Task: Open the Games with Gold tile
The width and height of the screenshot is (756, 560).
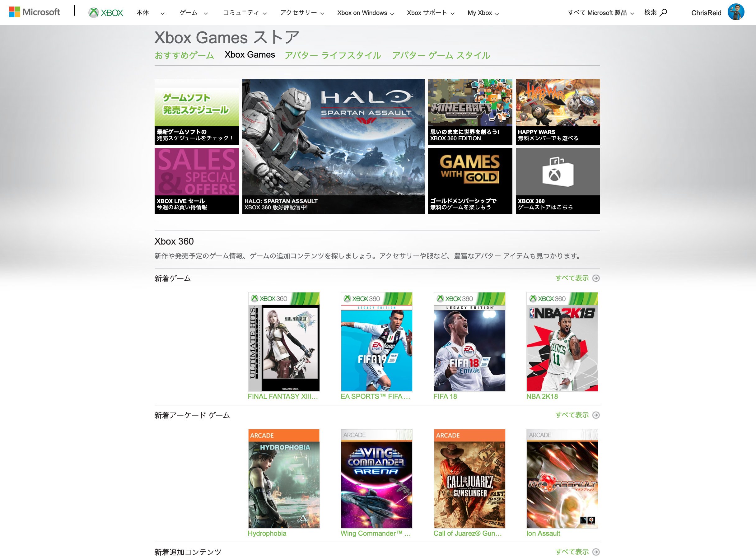Action: pyautogui.click(x=469, y=180)
